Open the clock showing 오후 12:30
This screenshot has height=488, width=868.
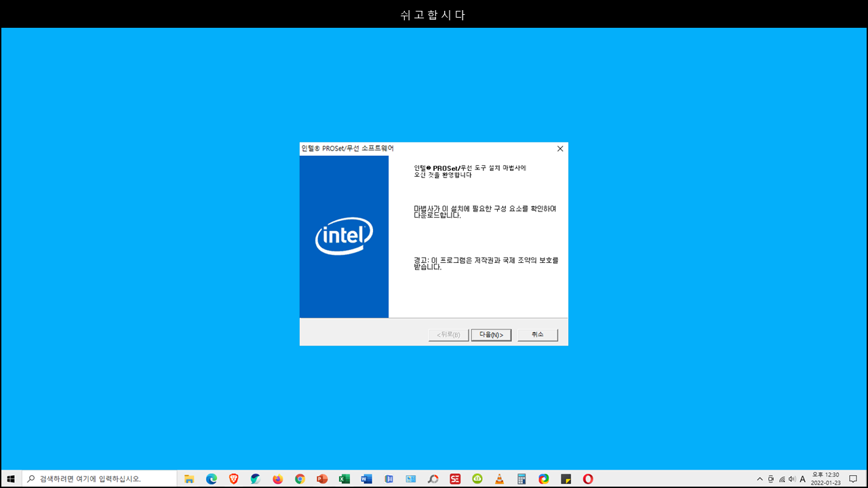(x=825, y=479)
